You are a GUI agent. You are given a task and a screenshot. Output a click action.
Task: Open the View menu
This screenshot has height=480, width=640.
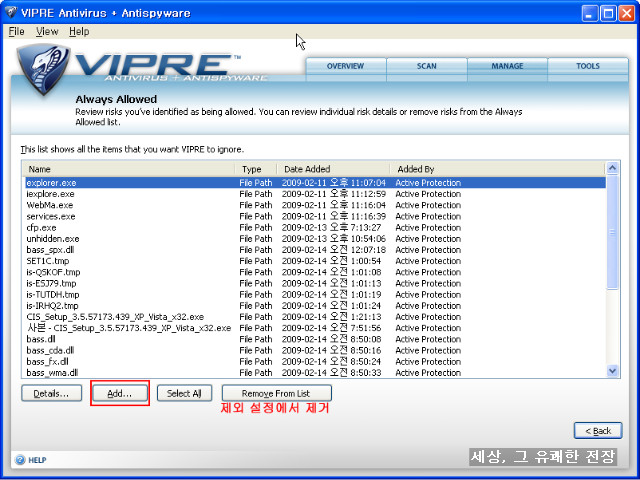47,31
